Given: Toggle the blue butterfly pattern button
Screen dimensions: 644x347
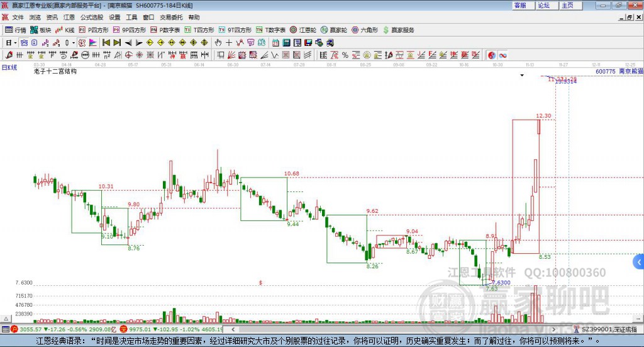Looking at the screenshot, I should point(24,43).
